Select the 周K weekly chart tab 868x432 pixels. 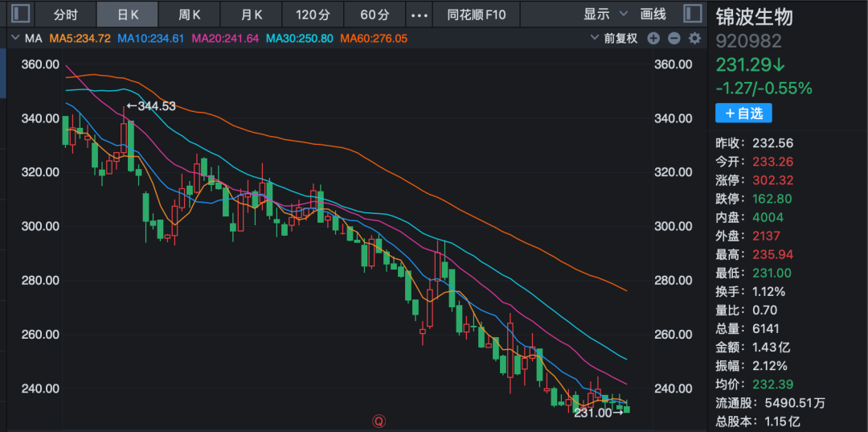(x=190, y=14)
